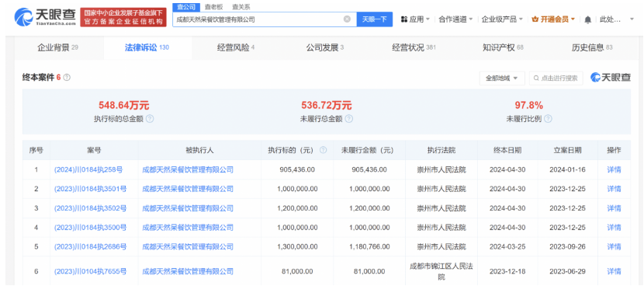The width and height of the screenshot is (644, 293).
Task: Expand the 合作通道 dropdown
Action: pos(455,19)
